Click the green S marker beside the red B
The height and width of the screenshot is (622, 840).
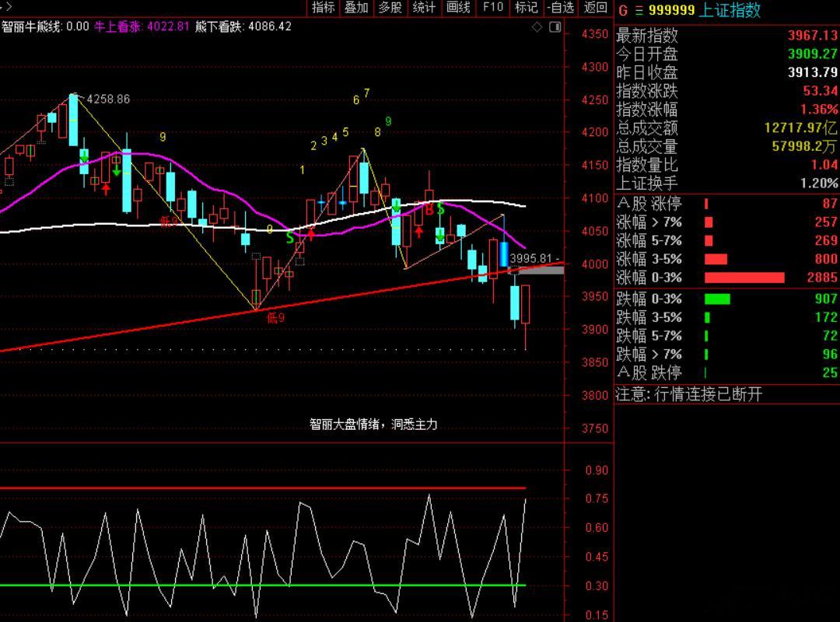point(440,209)
